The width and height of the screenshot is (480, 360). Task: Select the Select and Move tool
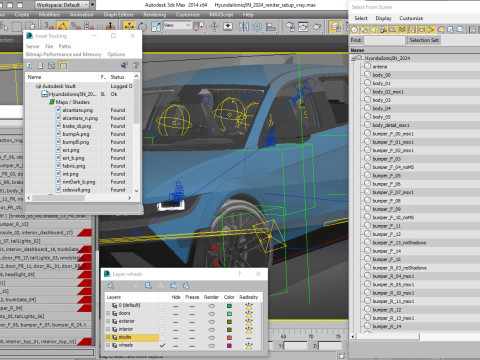[129, 26]
